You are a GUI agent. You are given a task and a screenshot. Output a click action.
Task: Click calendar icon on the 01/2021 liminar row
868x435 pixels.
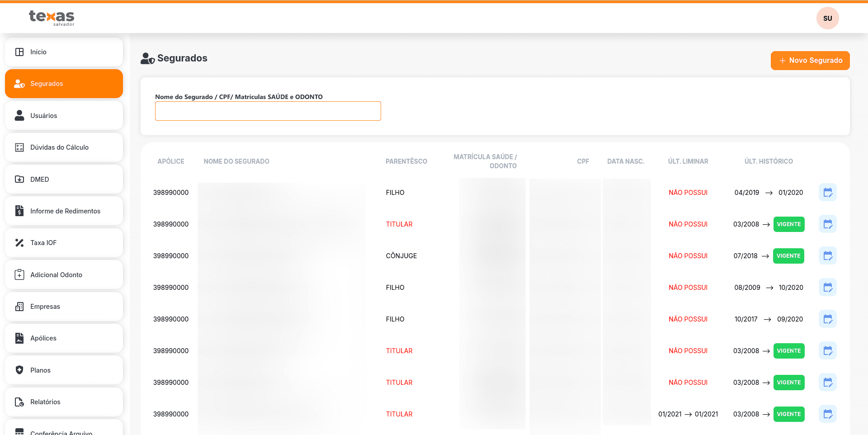[827, 414]
